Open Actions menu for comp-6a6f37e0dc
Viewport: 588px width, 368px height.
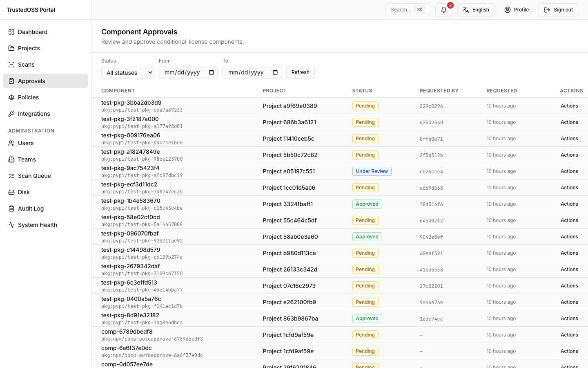click(569, 351)
